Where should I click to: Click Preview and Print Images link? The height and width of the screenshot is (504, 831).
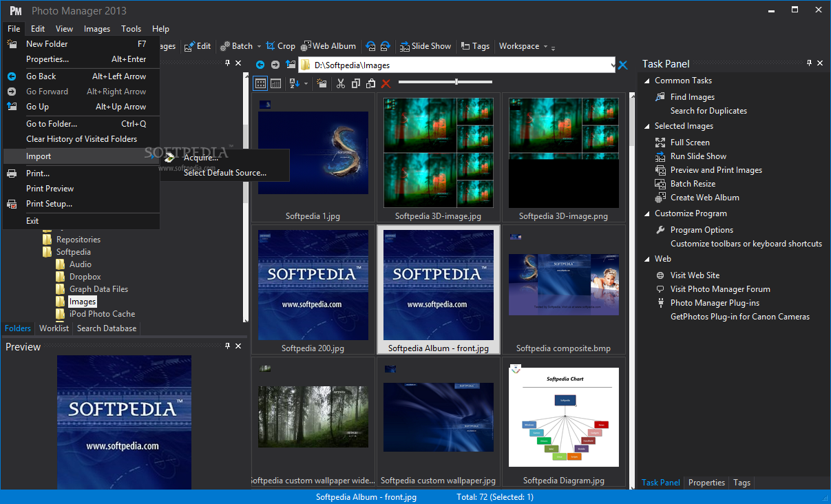(x=716, y=170)
